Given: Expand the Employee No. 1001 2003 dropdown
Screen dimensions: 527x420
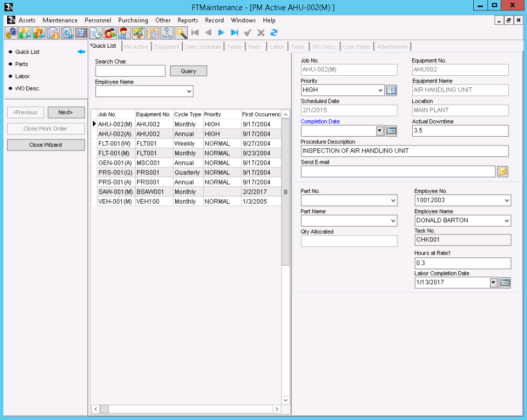Looking at the screenshot, I should [x=507, y=200].
